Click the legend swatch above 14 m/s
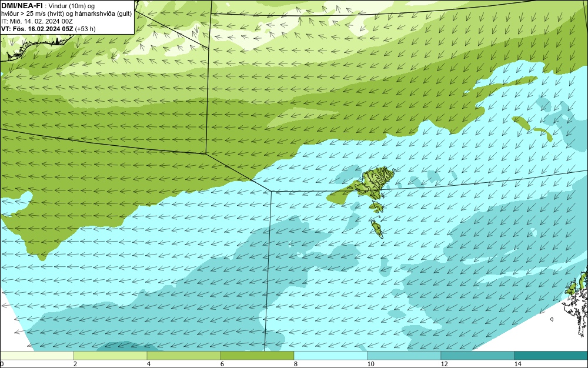Image resolution: width=588 pixels, height=368 pixels. (x=552, y=356)
